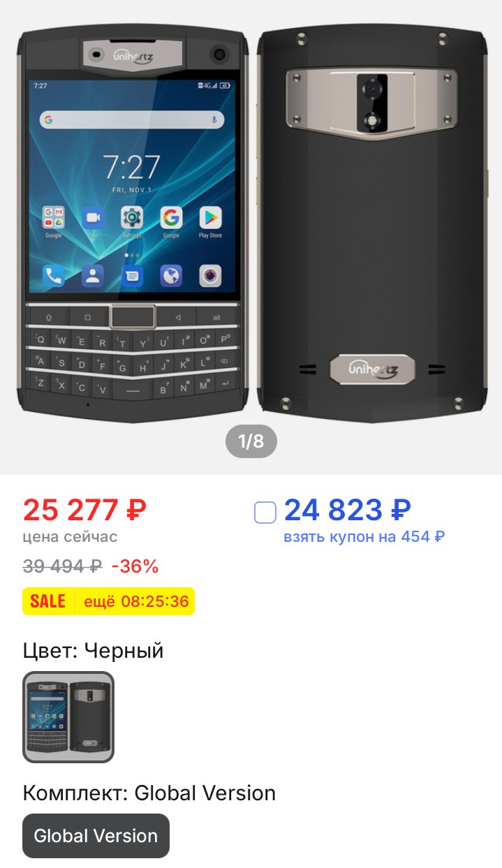Tap the Camera icon in phone dock
Viewport: 502px width, 868px height.
210,277
